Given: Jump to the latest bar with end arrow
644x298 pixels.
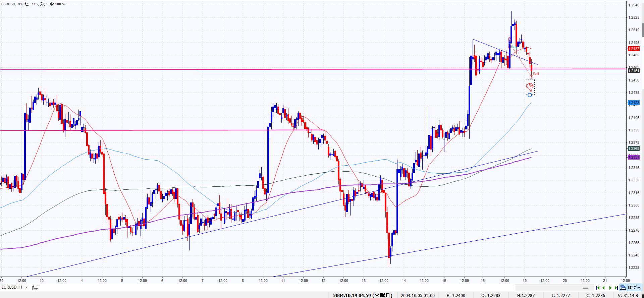Looking at the screenshot, I should coord(616,288).
